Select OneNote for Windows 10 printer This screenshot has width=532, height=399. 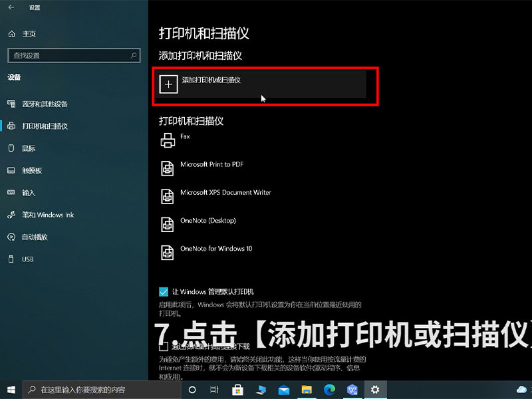[216, 249]
